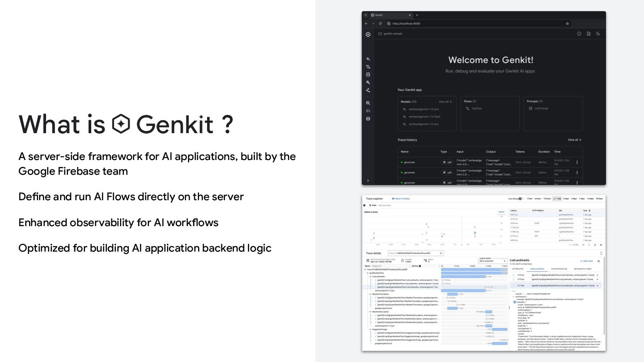View all Trace history
This screenshot has height=362, width=644.
point(575,140)
